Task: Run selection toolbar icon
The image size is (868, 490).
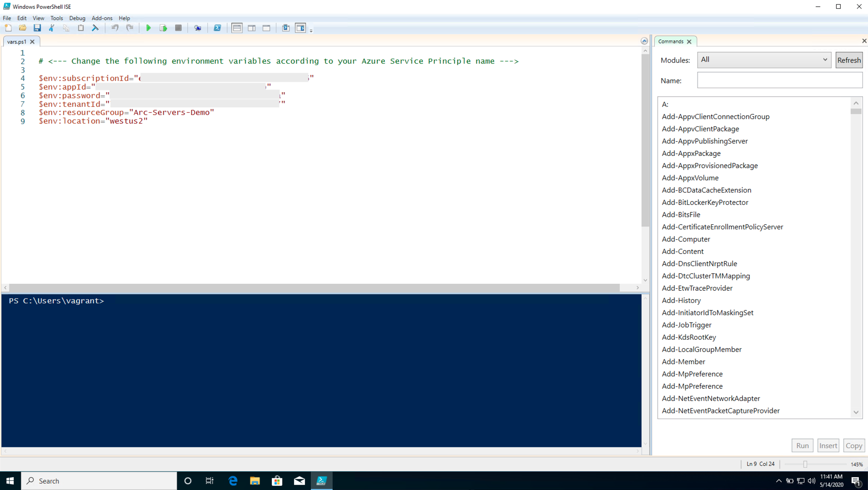Action: click(x=163, y=28)
